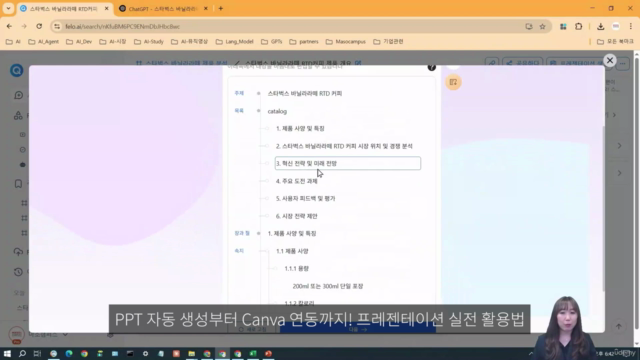Select outline item '4. 주요 도전 과제'
The image size is (640, 360).
point(296,181)
